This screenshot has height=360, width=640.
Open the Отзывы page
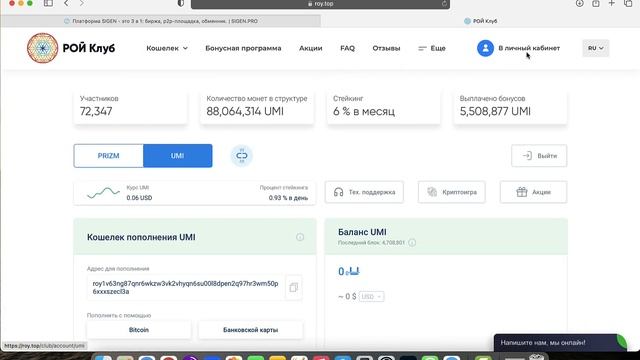pos(386,48)
